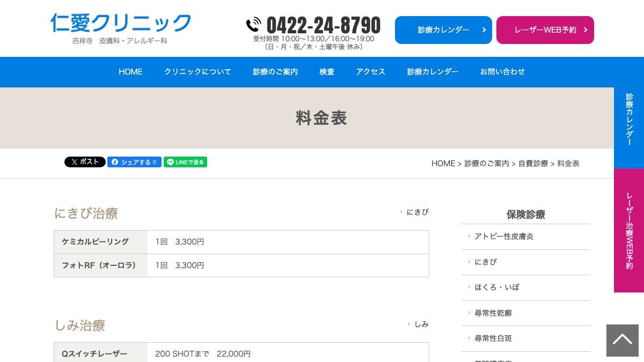Screen dimensions: 644x362
Task: Click the vertical レーザー治療WEB予約 side tab
Action: pyautogui.click(x=629, y=231)
